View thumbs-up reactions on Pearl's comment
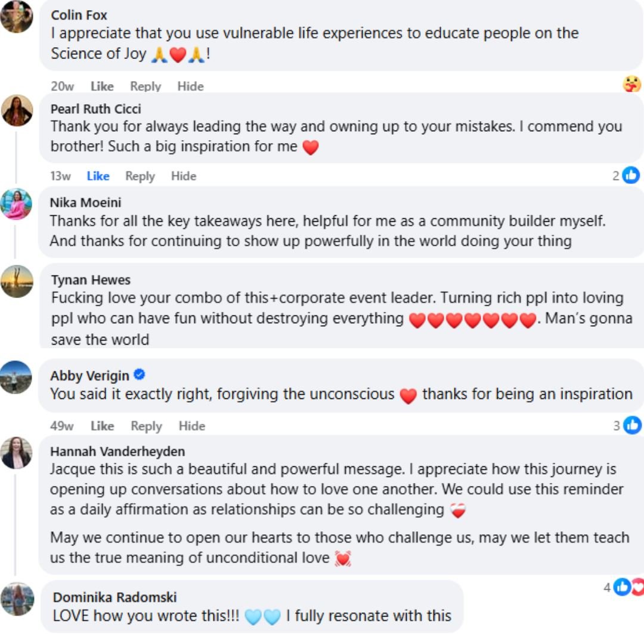The image size is (644, 644). [x=630, y=175]
